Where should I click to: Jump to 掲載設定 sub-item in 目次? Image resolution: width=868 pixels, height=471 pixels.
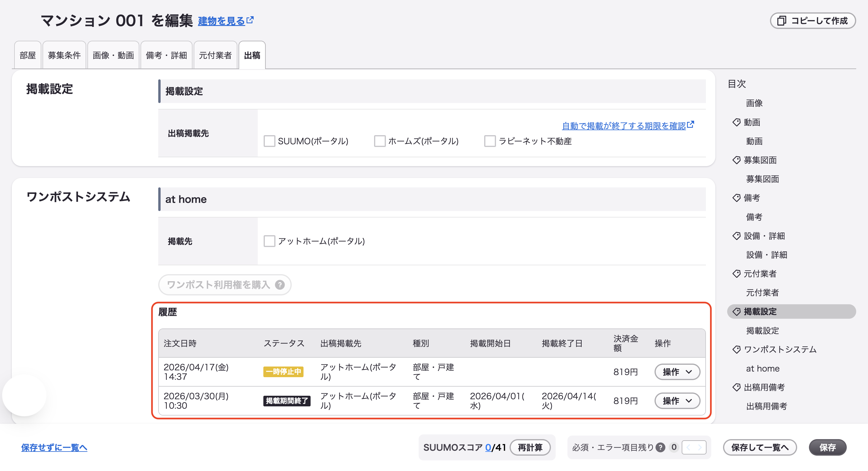[763, 331]
